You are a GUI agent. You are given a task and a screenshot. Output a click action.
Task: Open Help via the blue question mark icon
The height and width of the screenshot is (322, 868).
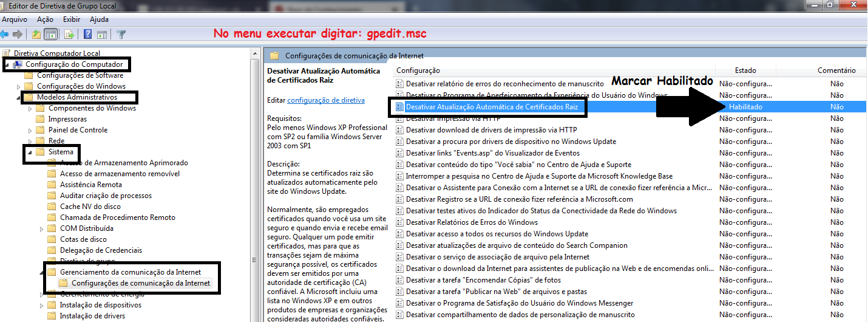88,34
